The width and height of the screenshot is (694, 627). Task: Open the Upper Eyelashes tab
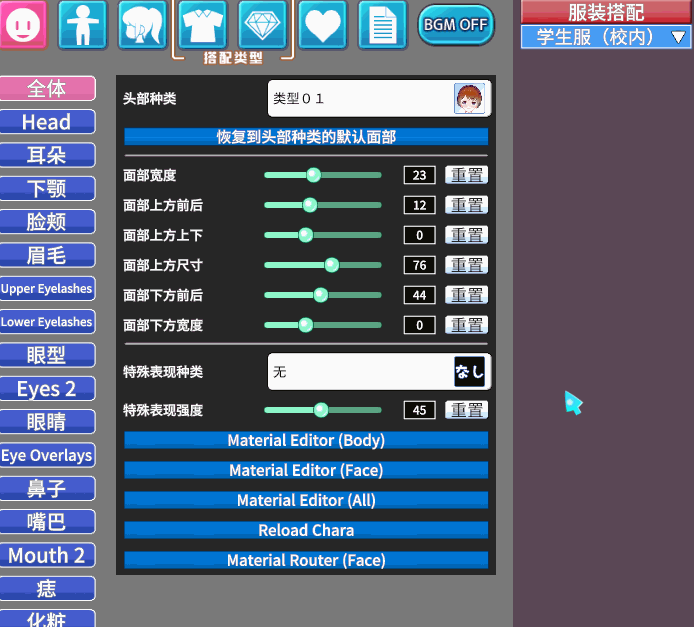click(47, 288)
